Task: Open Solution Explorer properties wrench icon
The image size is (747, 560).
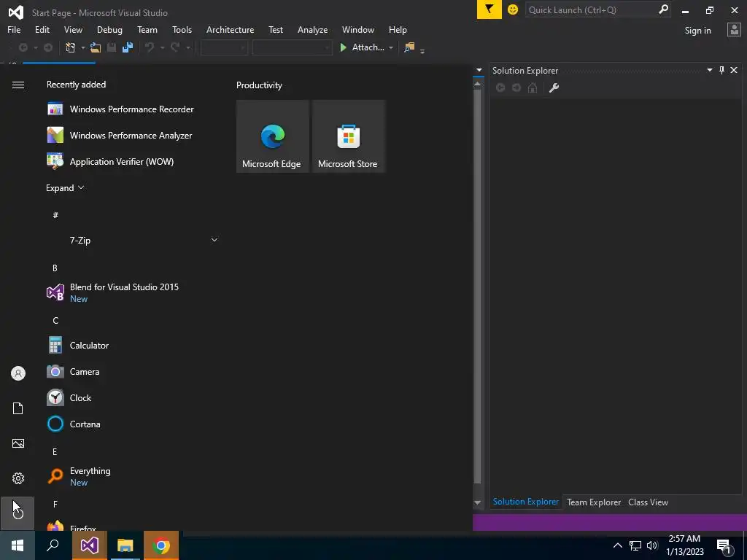Action: (554, 87)
